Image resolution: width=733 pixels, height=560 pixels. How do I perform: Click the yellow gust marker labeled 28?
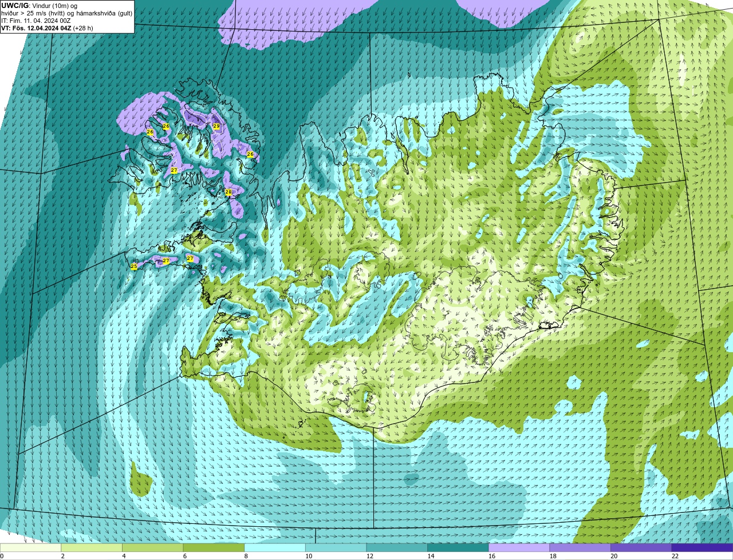228,192
